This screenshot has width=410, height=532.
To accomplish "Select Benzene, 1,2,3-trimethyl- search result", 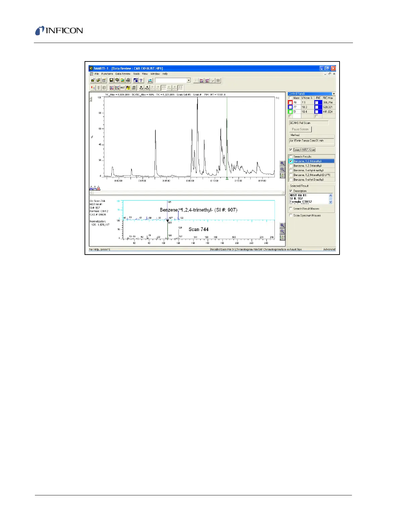I will pyautogui.click(x=307, y=166).
